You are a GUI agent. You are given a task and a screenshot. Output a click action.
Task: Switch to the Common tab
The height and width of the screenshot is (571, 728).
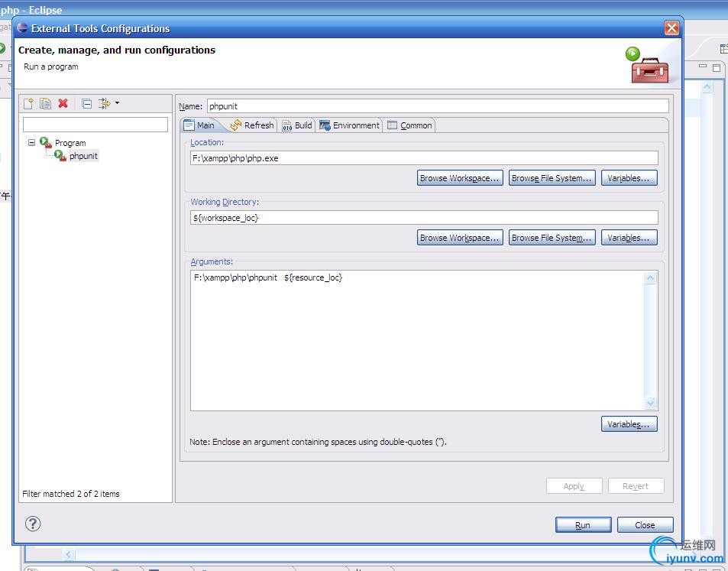tap(409, 125)
